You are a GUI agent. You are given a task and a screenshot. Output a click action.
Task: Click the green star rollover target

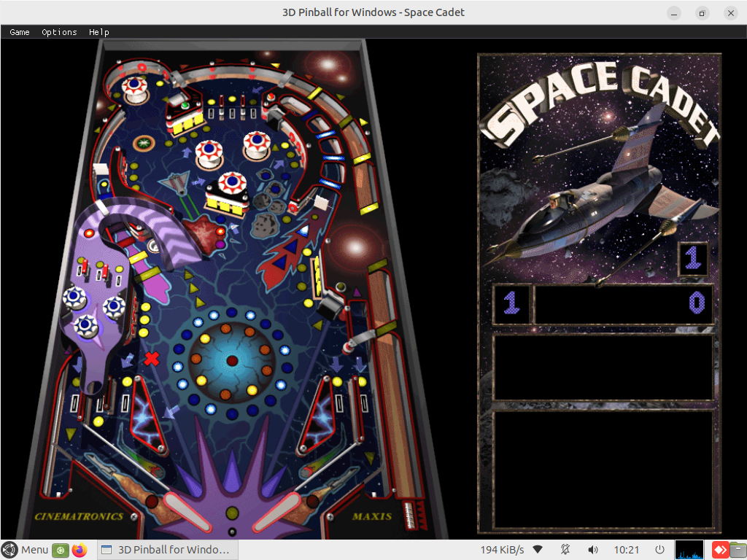(x=144, y=142)
